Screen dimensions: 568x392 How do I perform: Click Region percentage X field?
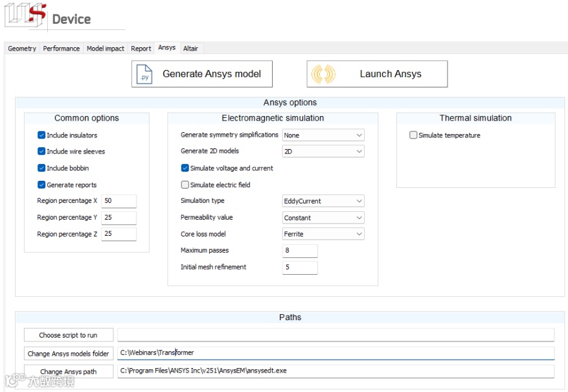coord(119,201)
